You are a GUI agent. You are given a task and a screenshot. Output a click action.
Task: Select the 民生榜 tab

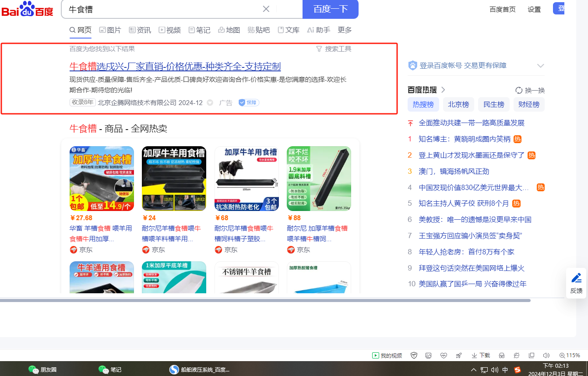tap(494, 105)
